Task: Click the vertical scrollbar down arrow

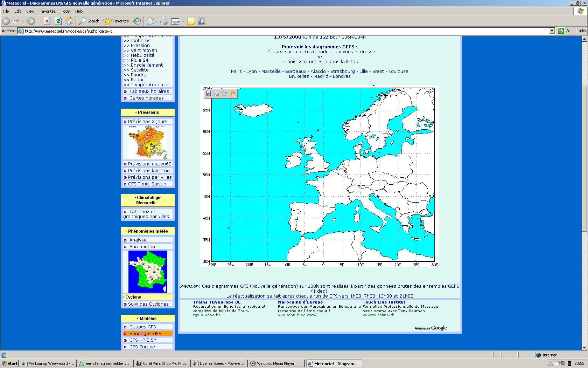Action: [x=584, y=347]
